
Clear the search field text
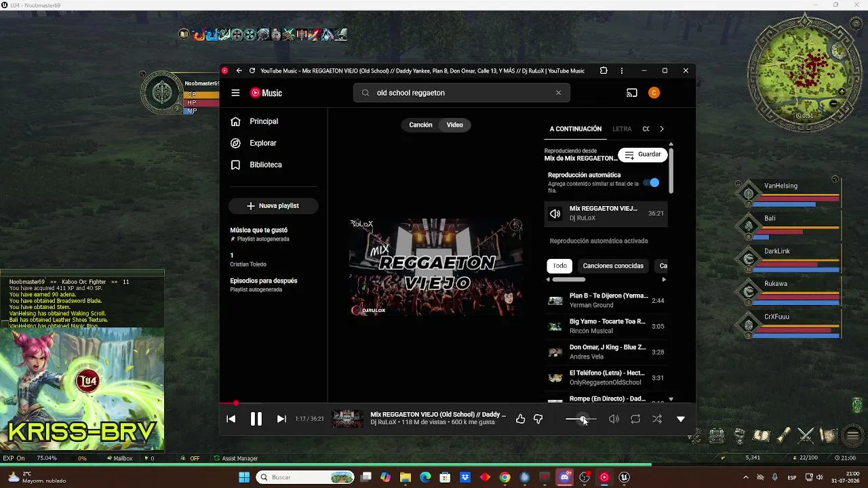pyautogui.click(x=558, y=93)
